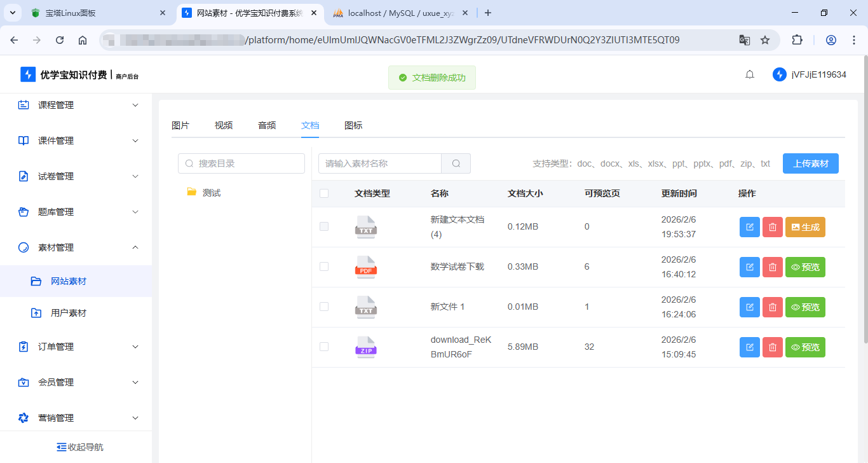
Task: Check the row checkbox for 新建文本文档 (4)
Action: click(x=324, y=227)
